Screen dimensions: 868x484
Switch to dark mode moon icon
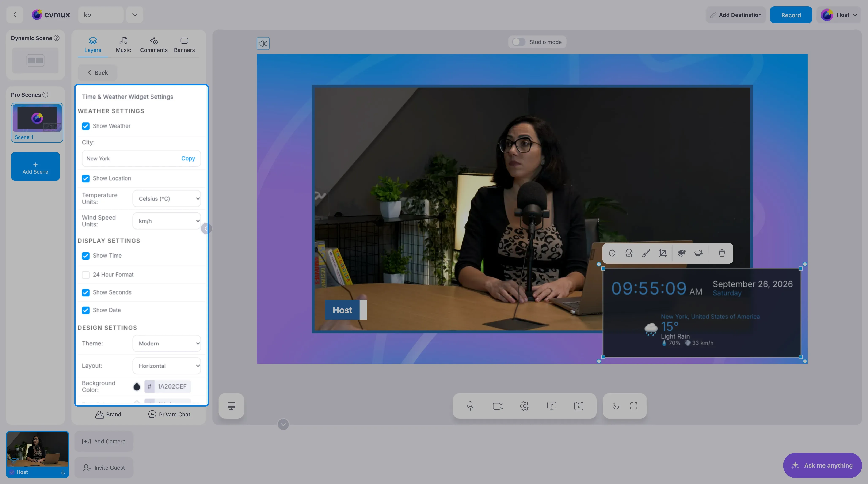(616, 406)
